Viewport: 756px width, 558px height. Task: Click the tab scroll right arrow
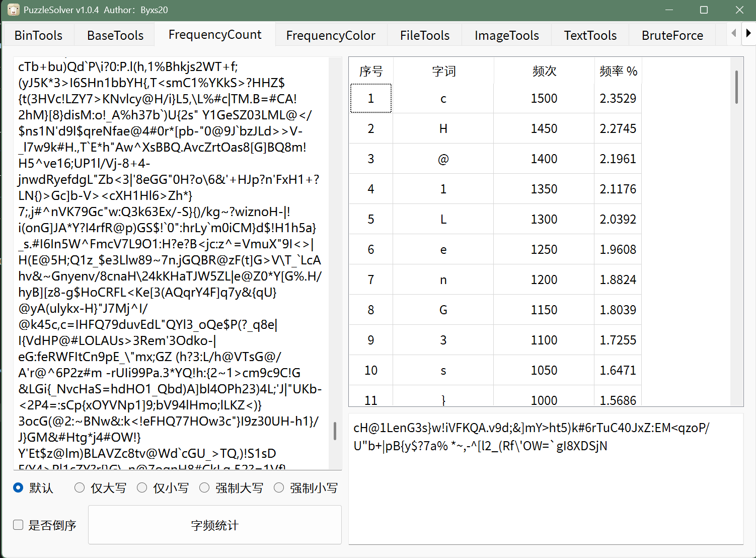[748, 33]
